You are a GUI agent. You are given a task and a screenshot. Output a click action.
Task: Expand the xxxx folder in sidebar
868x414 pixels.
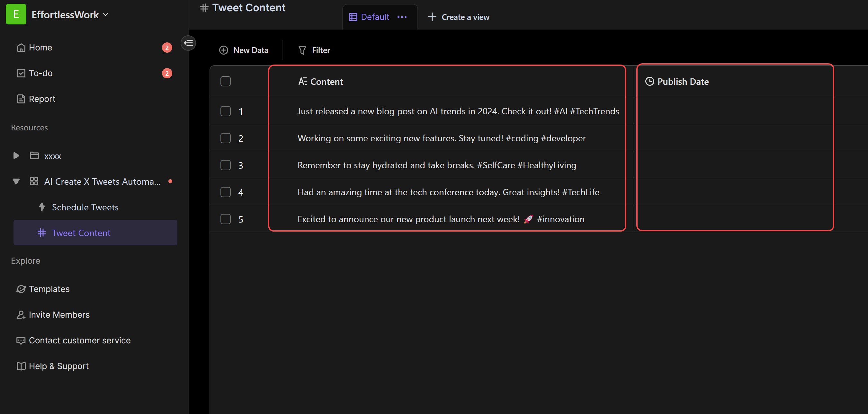tap(17, 155)
